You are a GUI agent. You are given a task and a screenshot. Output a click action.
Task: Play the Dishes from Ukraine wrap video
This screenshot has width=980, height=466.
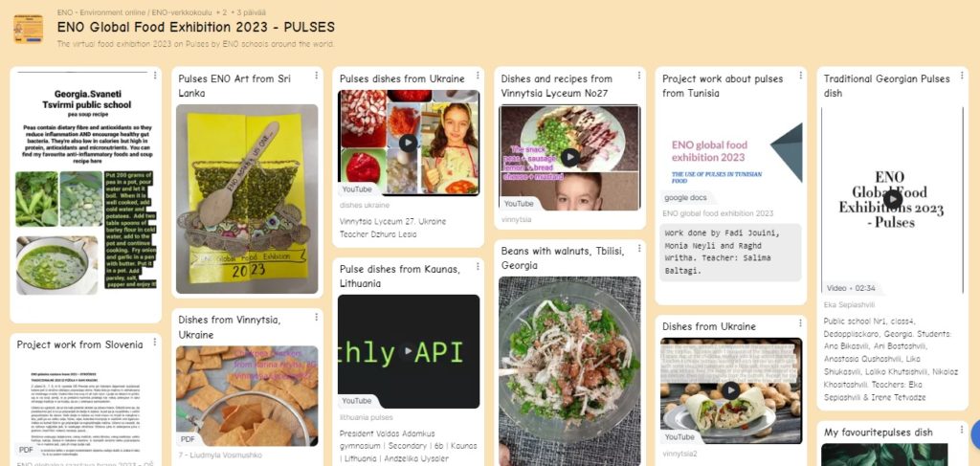point(730,391)
